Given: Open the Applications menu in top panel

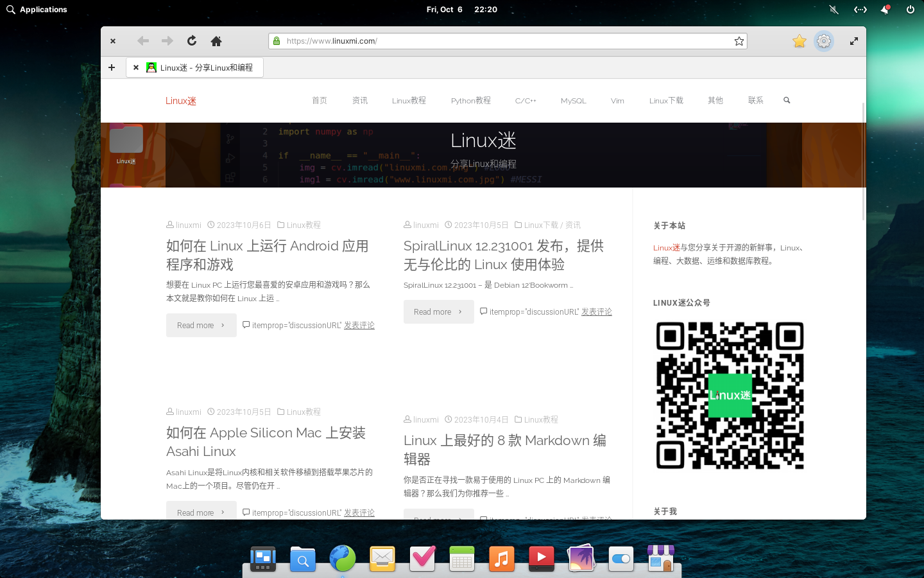Looking at the screenshot, I should click(37, 10).
